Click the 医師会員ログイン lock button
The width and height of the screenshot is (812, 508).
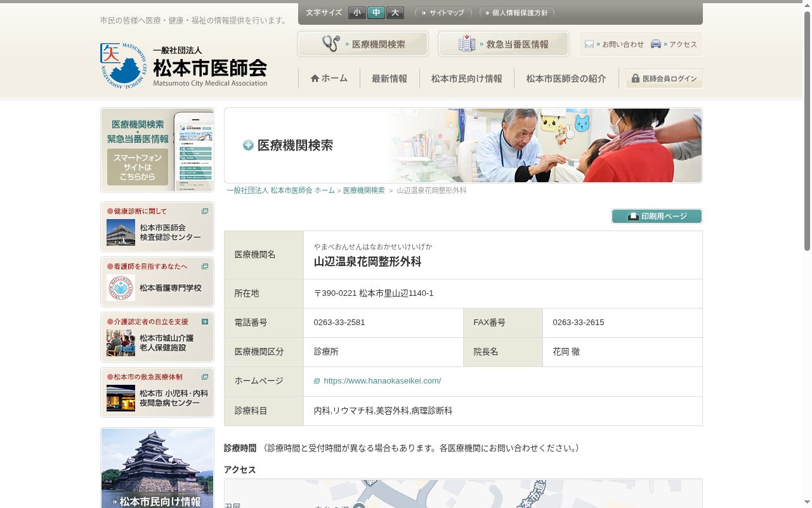(664, 79)
